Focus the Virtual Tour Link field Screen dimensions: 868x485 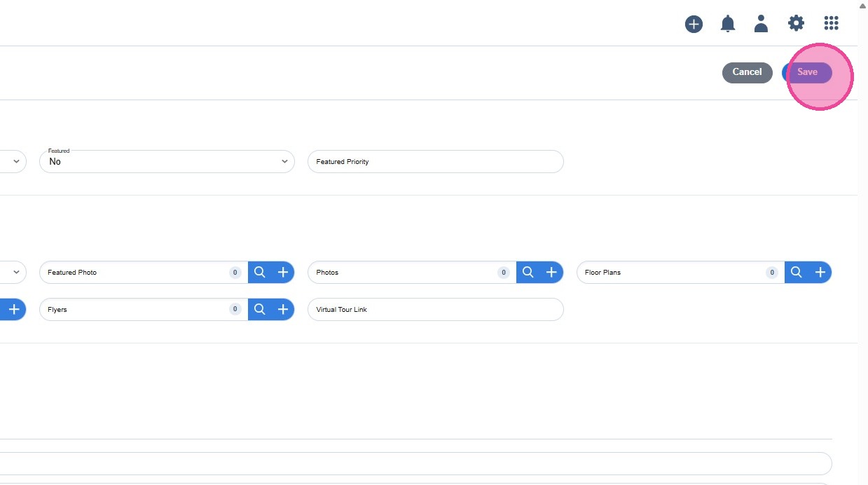click(436, 310)
